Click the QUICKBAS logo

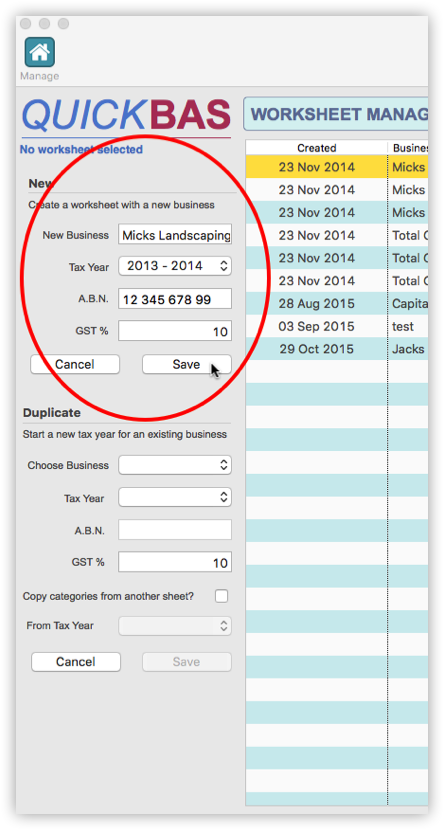(x=126, y=115)
